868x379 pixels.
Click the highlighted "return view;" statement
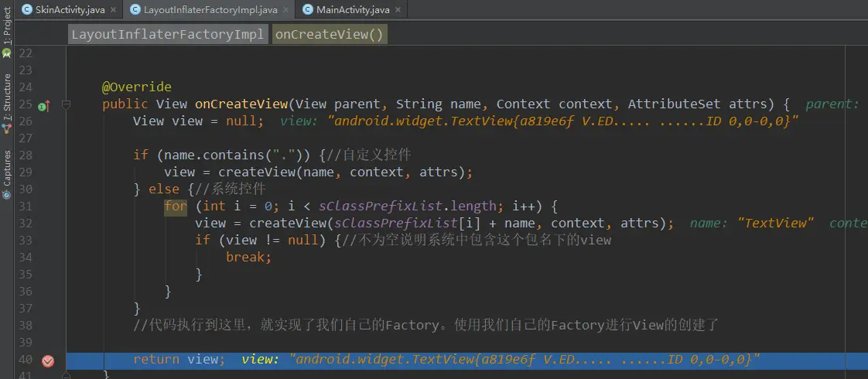pyautogui.click(x=179, y=360)
